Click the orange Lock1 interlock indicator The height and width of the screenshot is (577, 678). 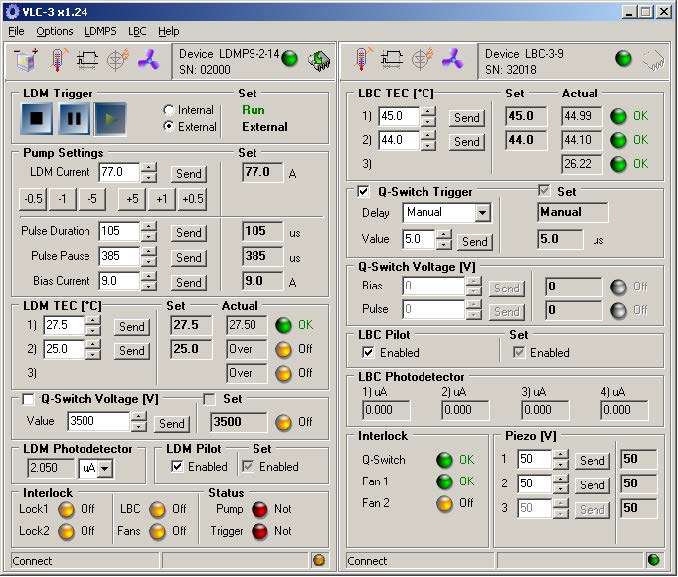[x=66, y=509]
